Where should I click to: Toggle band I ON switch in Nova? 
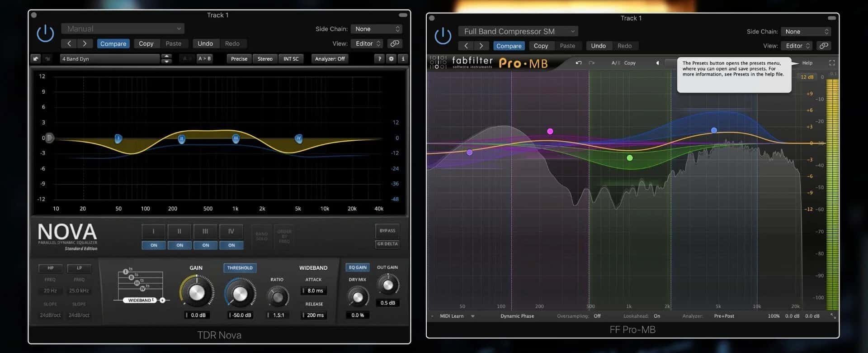(x=154, y=245)
